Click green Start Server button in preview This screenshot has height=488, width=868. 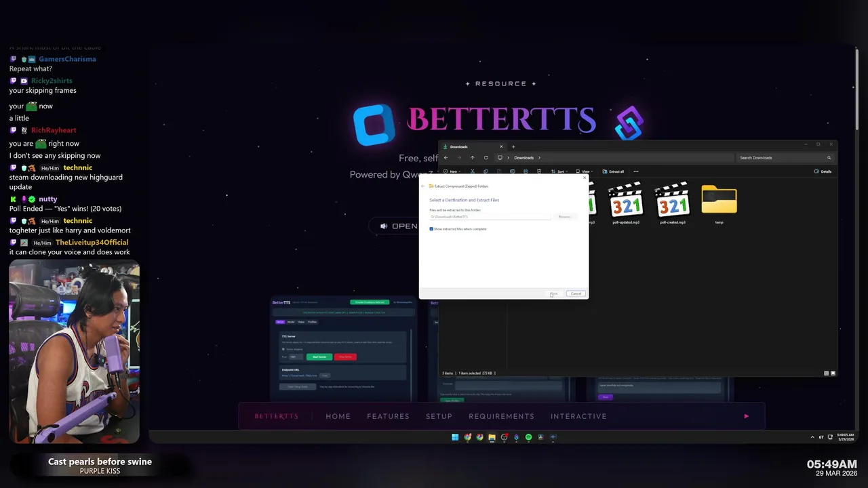coord(319,357)
